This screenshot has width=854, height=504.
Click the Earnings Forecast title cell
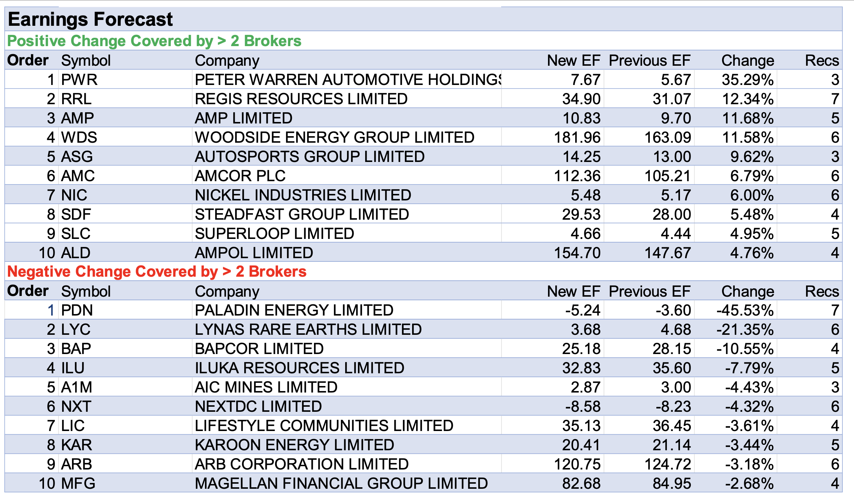[x=90, y=19]
